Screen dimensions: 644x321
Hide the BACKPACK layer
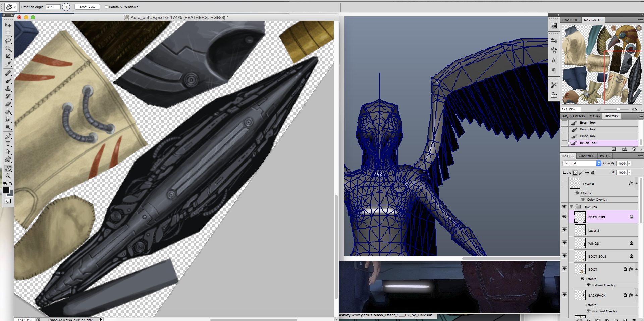point(565,295)
